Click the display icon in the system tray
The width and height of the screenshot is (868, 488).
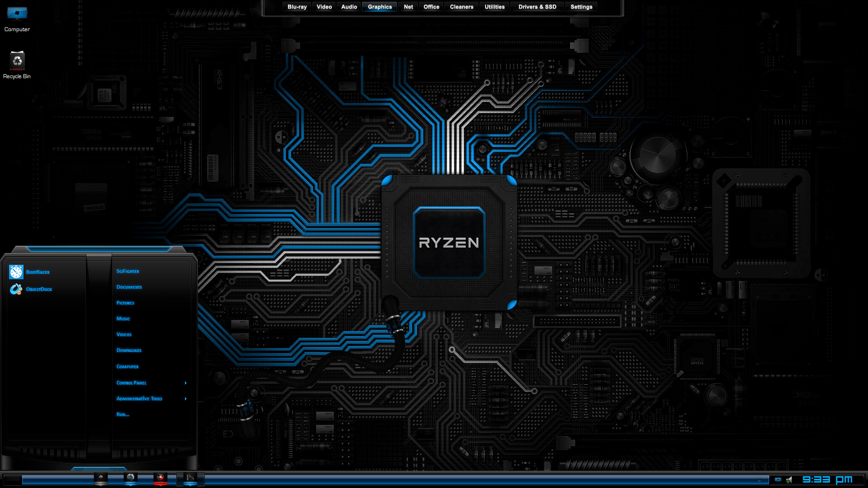[x=778, y=480]
